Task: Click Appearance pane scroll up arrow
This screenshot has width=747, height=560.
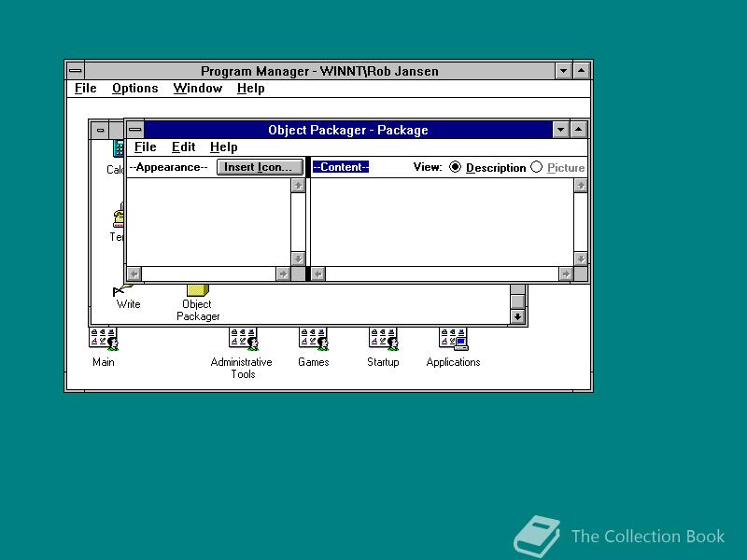Action: coord(298,186)
